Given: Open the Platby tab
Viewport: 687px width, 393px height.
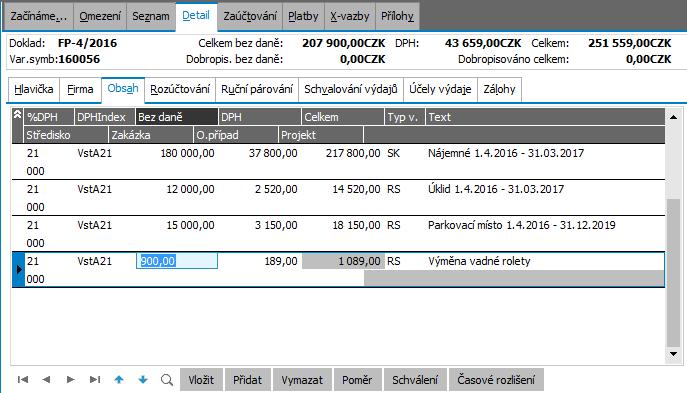Looking at the screenshot, I should tap(303, 16).
